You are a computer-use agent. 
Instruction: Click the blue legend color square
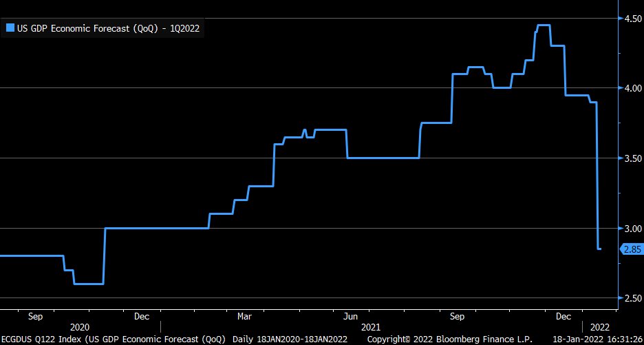[10, 28]
